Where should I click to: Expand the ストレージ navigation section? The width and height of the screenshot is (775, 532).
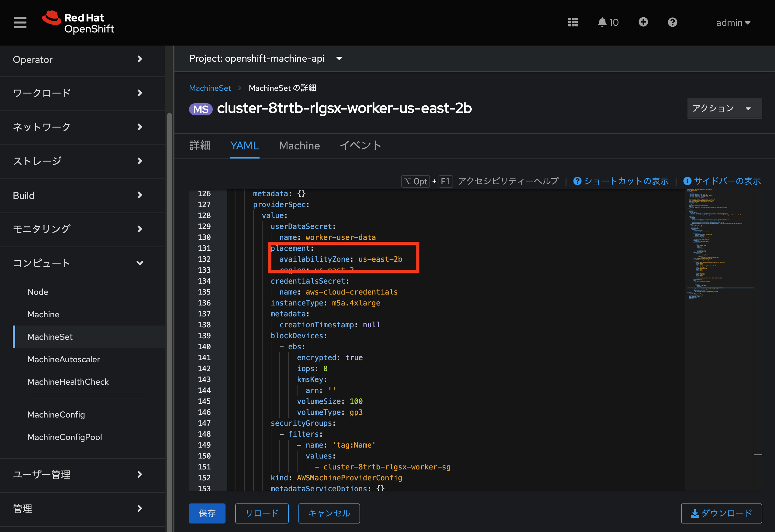coord(82,161)
